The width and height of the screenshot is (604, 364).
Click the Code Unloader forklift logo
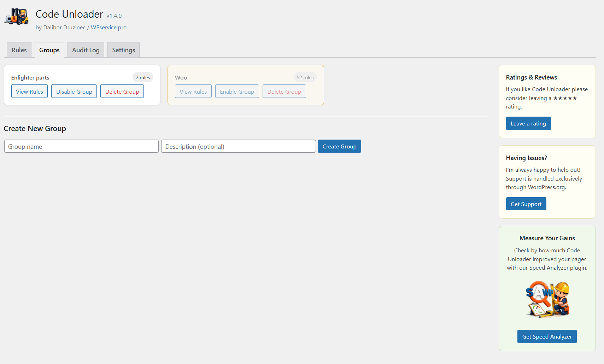coord(16,17)
